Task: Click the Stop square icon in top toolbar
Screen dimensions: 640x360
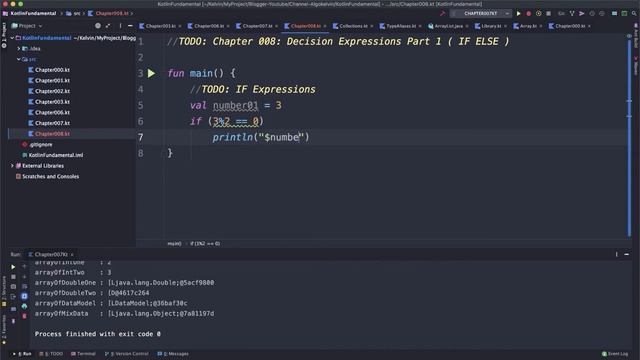Action: 549,13
